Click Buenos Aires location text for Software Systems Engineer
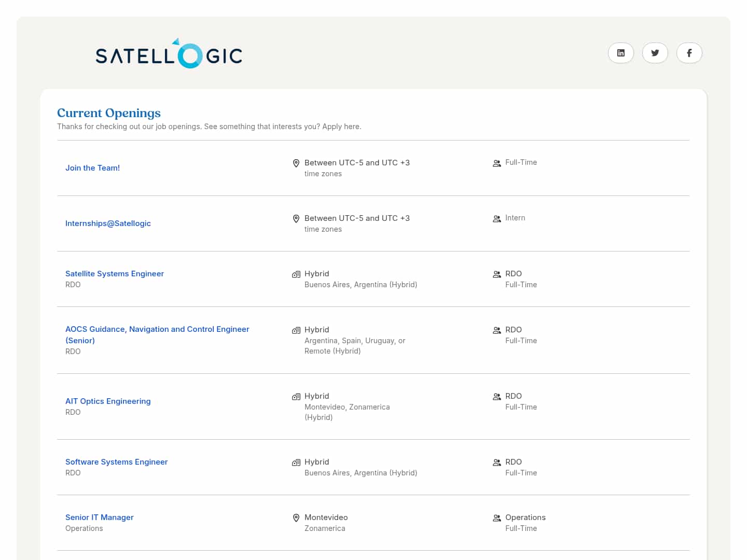Screen dimensions: 747x560 point(361,473)
